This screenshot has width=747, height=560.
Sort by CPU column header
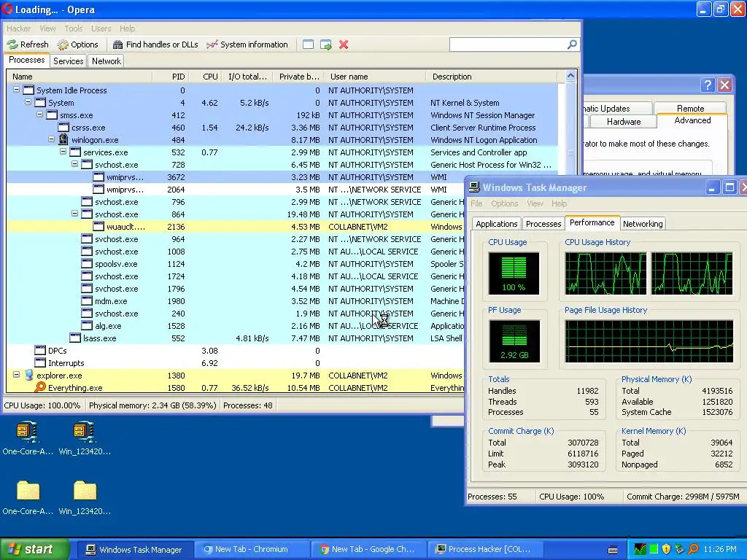[206, 76]
